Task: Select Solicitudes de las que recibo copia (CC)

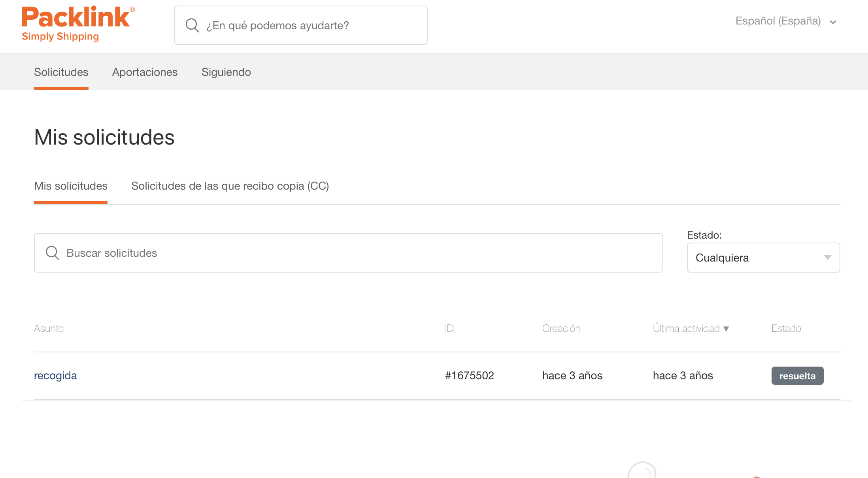Action: (230, 186)
